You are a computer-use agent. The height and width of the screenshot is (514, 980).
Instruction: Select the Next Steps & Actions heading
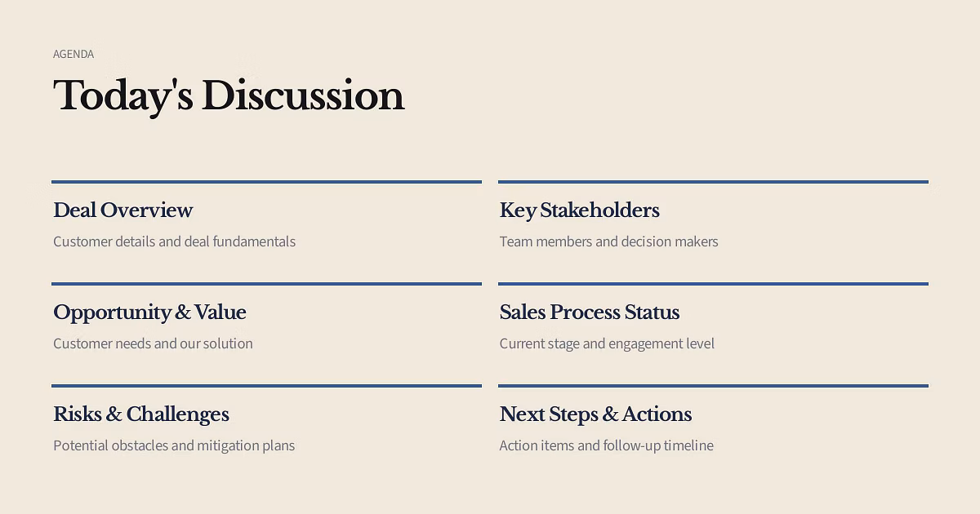point(595,414)
